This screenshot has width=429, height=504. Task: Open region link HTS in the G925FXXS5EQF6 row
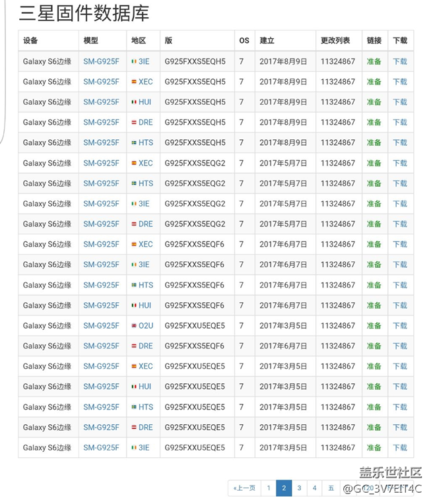pos(146,285)
